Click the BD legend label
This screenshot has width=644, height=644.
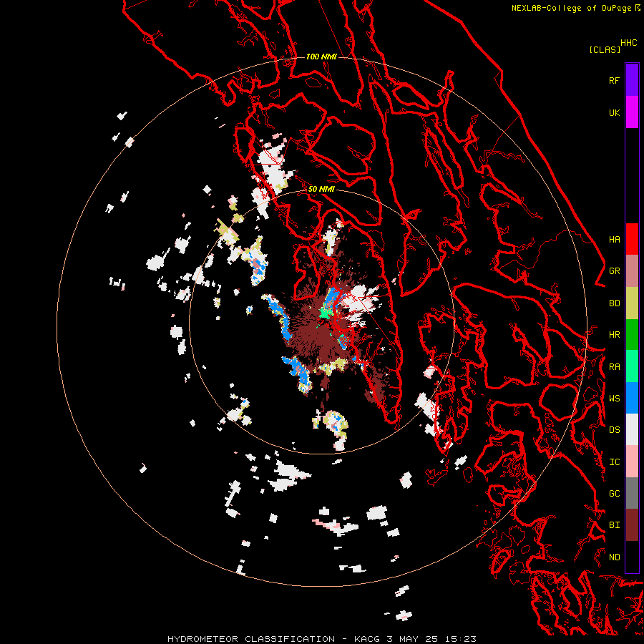614,303
